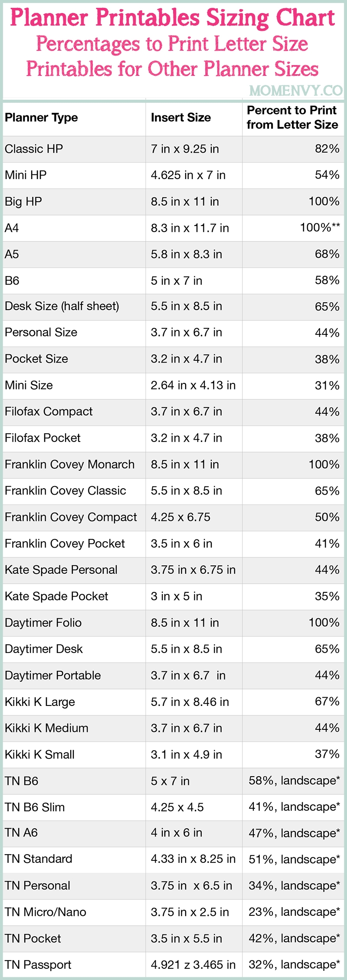Screen dimensions: 347x980
Task: Select the Mini HP insert size cell
Action: tap(188, 175)
